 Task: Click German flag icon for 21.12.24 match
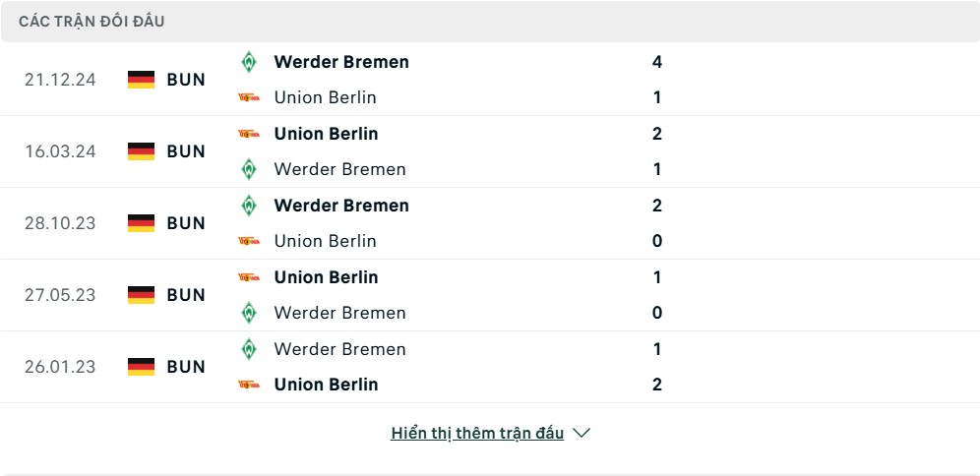tap(142, 80)
